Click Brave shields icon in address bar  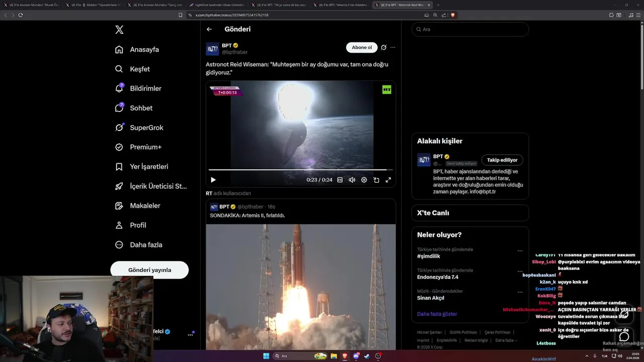coord(453,15)
